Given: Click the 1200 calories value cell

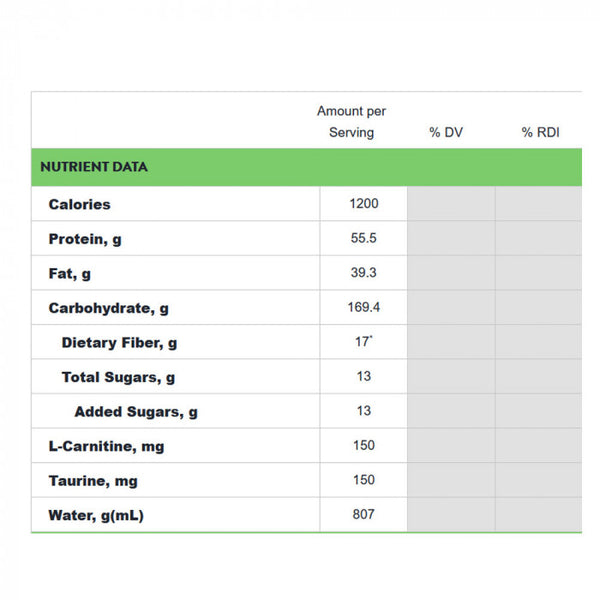Looking at the screenshot, I should pos(363,204).
